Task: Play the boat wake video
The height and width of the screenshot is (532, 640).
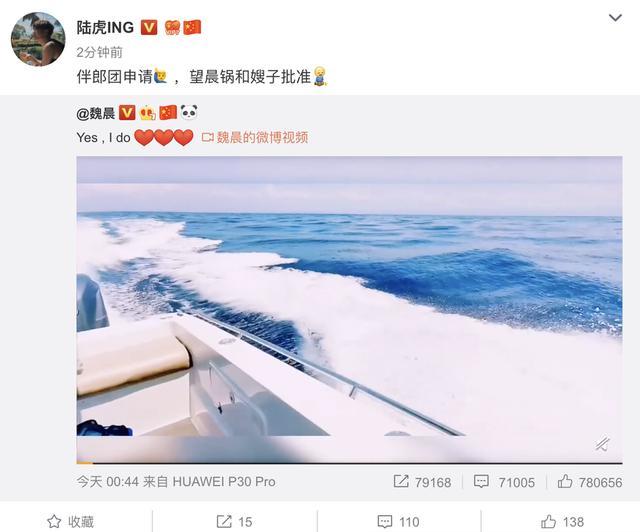Action: coord(349,309)
